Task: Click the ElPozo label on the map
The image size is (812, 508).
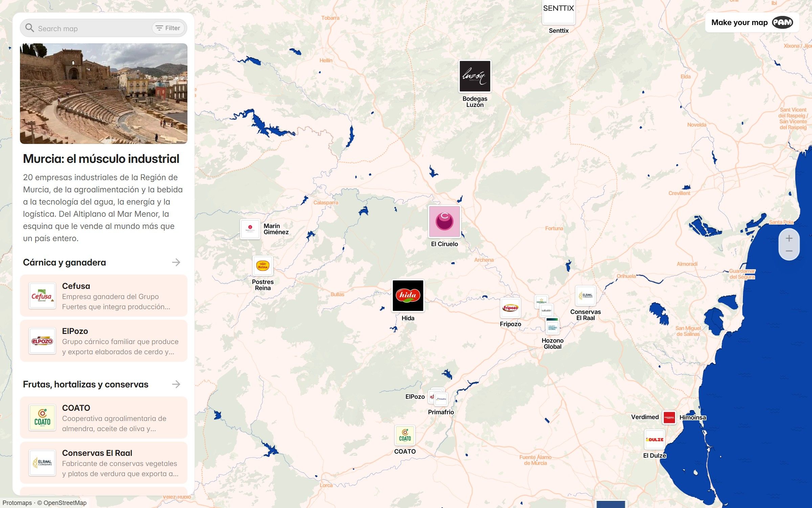Action: [415, 397]
